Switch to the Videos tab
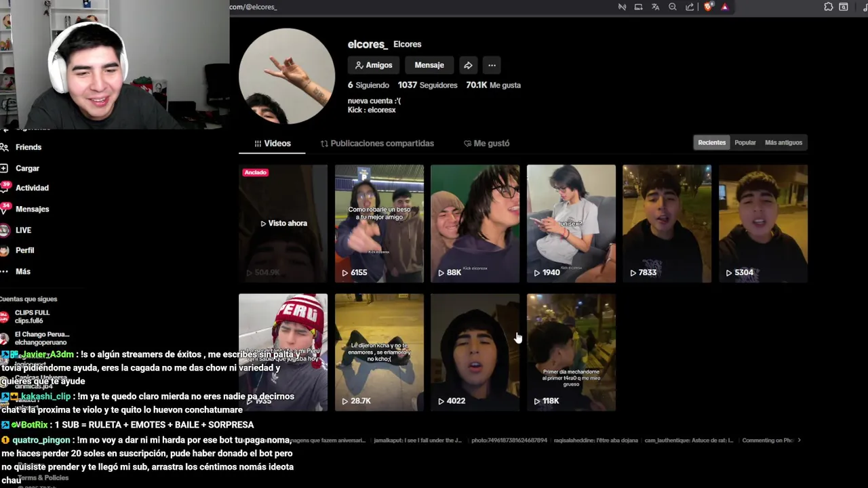This screenshot has height=488, width=868. pyautogui.click(x=272, y=143)
